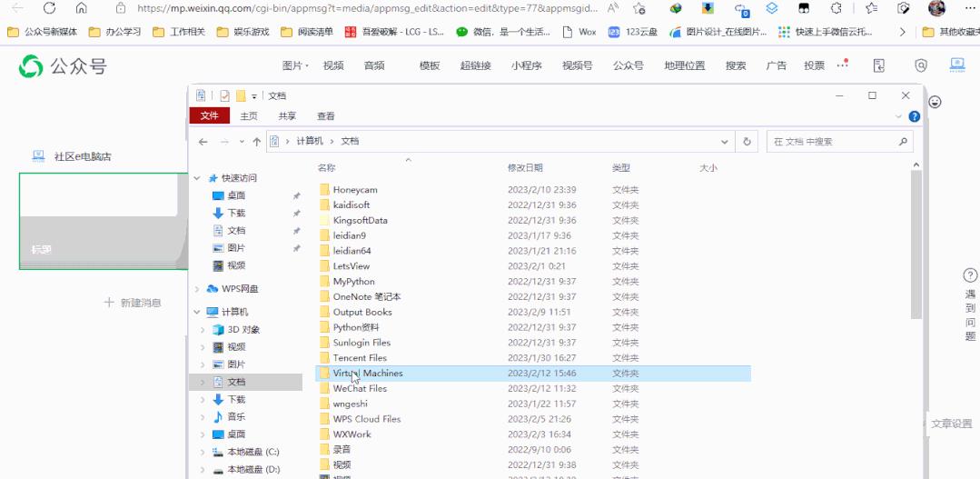Viewport: 980px width, 479px height.
Task: Click 超链接 in the editor toolbar
Action: 476,65
